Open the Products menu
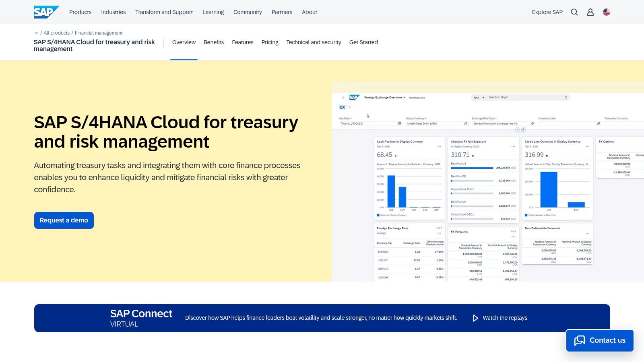The width and height of the screenshot is (644, 362). tap(80, 12)
